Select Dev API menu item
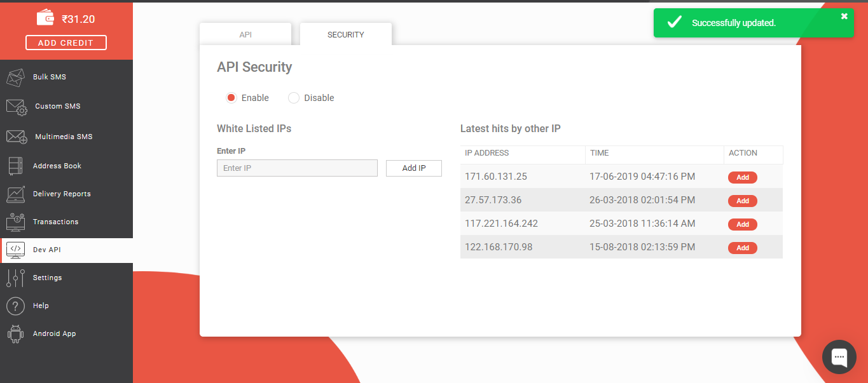 point(66,250)
